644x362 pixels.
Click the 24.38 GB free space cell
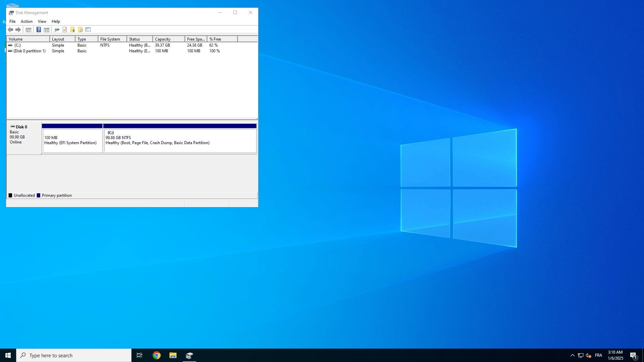[x=195, y=45]
